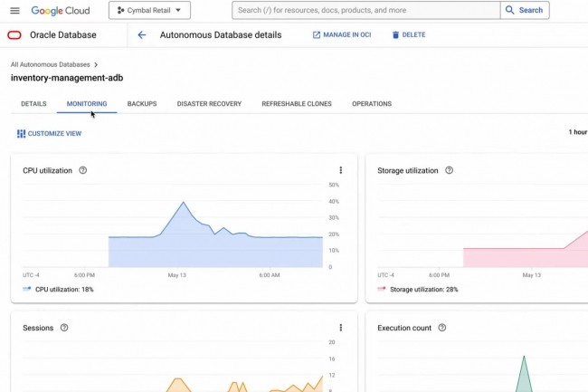Screen dimensions: 588x392
Task: Open the Disaster Recovery tab
Action: click(209, 104)
